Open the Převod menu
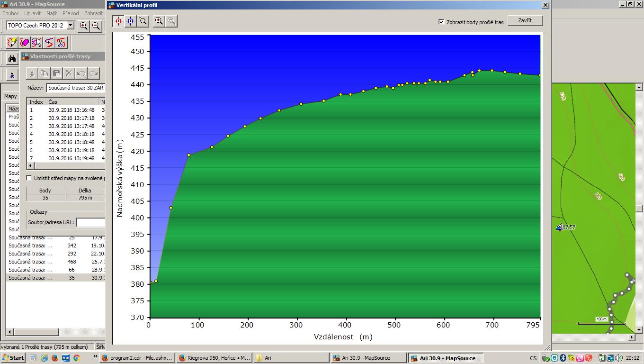This screenshot has height=364, width=644. pos(71,14)
